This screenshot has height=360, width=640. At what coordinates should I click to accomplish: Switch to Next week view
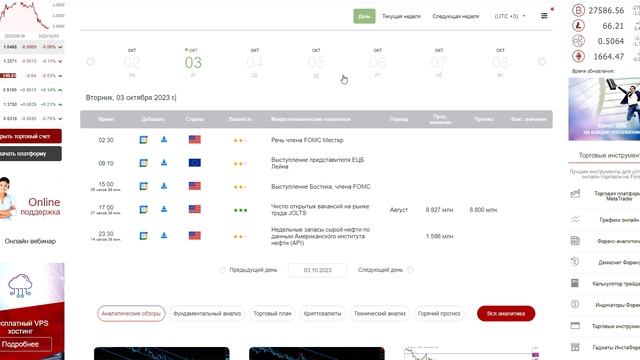click(x=456, y=16)
